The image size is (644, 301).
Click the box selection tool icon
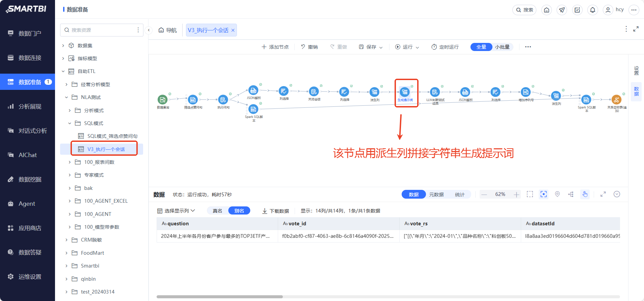click(x=530, y=194)
